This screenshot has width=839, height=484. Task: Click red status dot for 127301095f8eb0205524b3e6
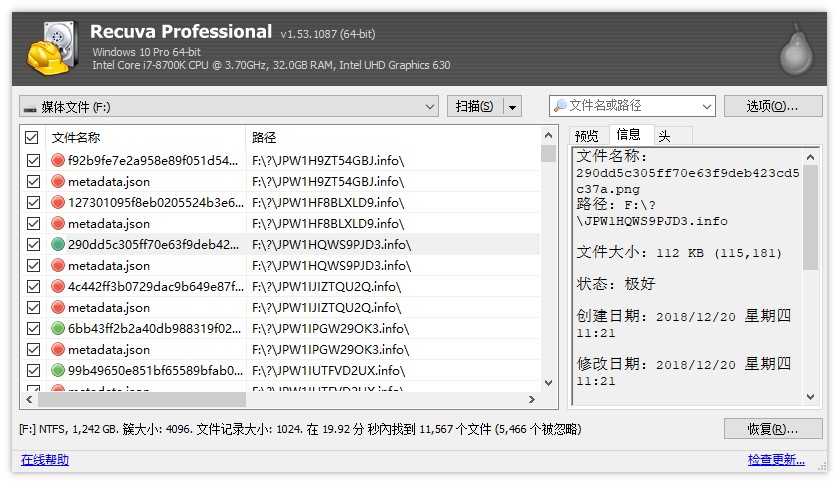(x=58, y=202)
